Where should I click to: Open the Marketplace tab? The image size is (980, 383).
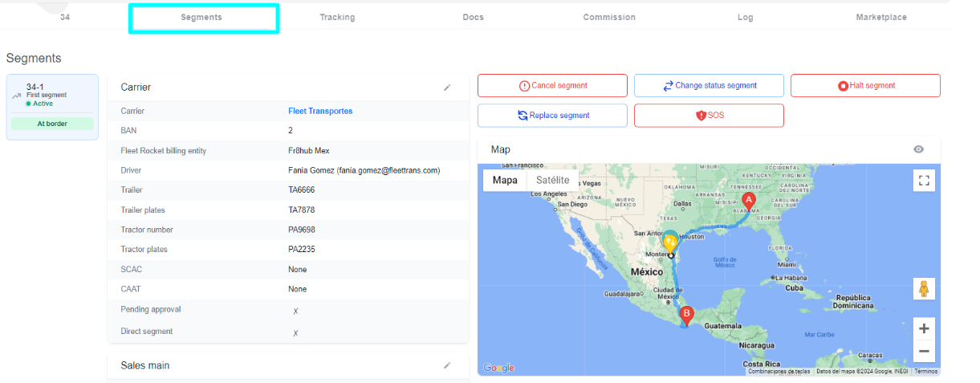[x=881, y=17]
